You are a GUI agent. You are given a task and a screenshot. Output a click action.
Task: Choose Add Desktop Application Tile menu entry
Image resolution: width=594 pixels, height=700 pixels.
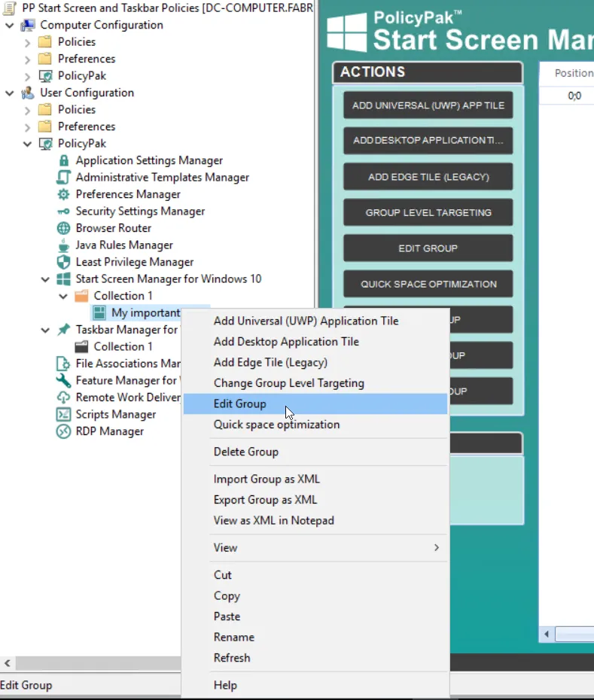315,342
